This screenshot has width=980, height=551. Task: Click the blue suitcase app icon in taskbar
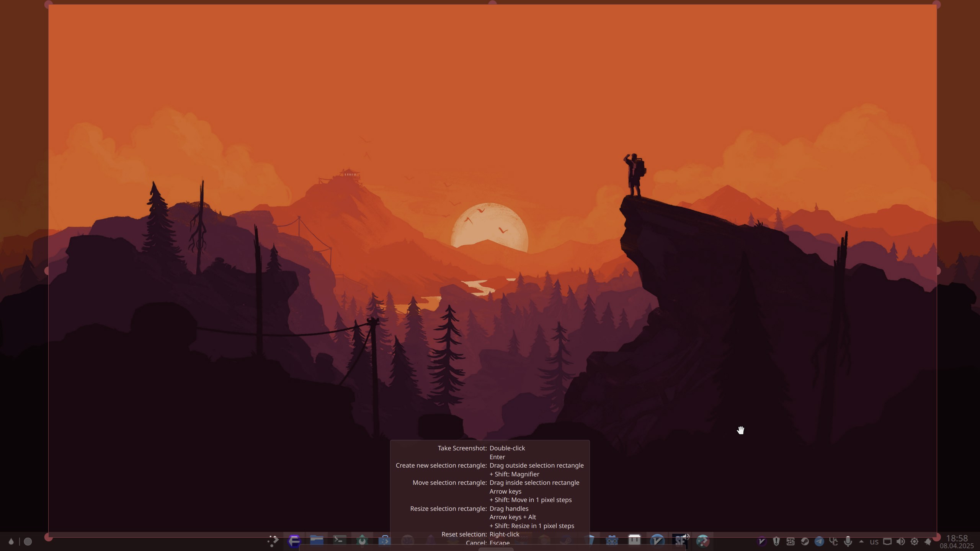click(385, 541)
